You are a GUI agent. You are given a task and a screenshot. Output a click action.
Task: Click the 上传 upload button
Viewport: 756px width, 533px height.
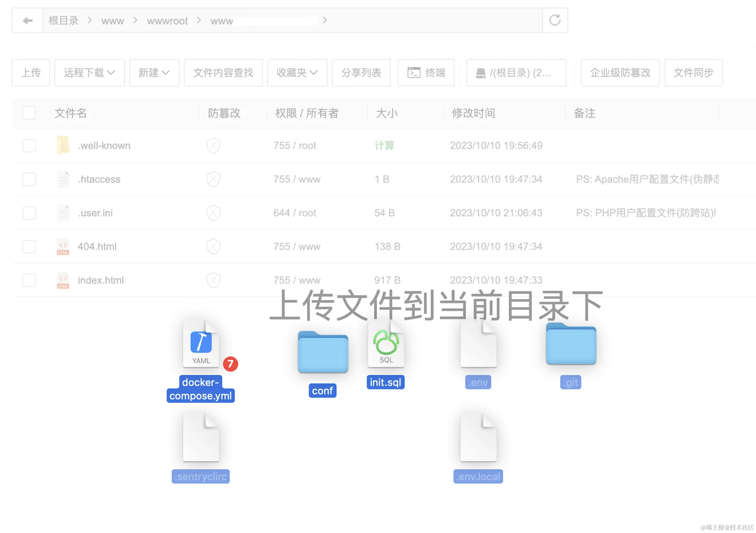pos(31,73)
